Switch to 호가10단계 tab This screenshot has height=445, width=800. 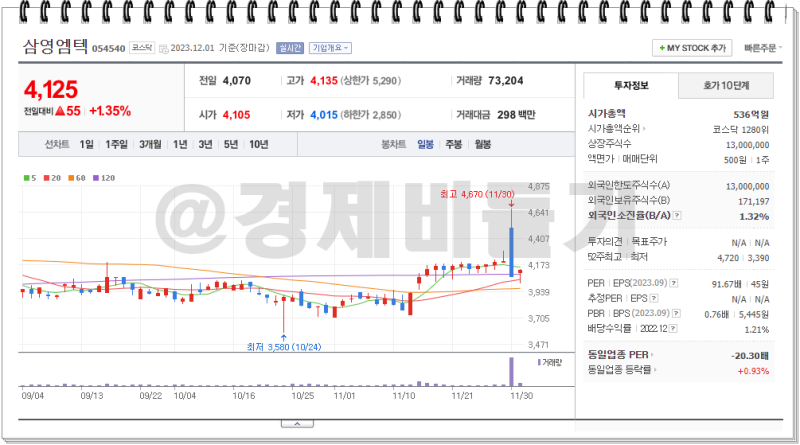coord(726,86)
